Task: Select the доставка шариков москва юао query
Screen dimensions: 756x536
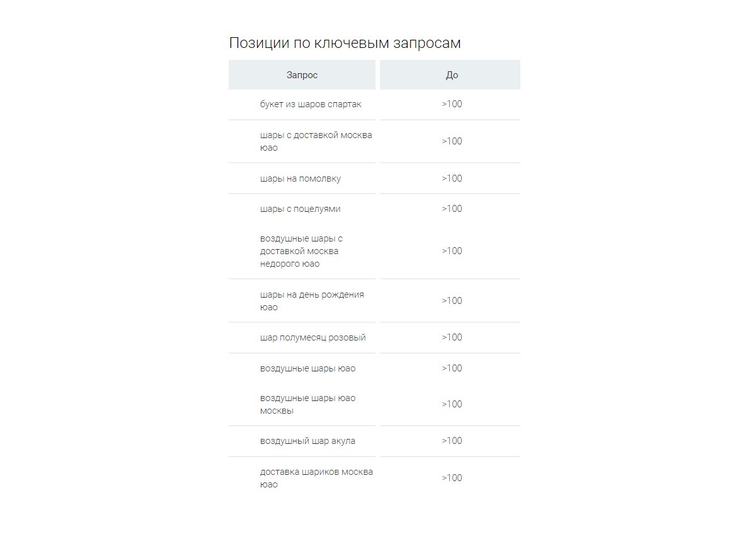Action: coord(316,478)
